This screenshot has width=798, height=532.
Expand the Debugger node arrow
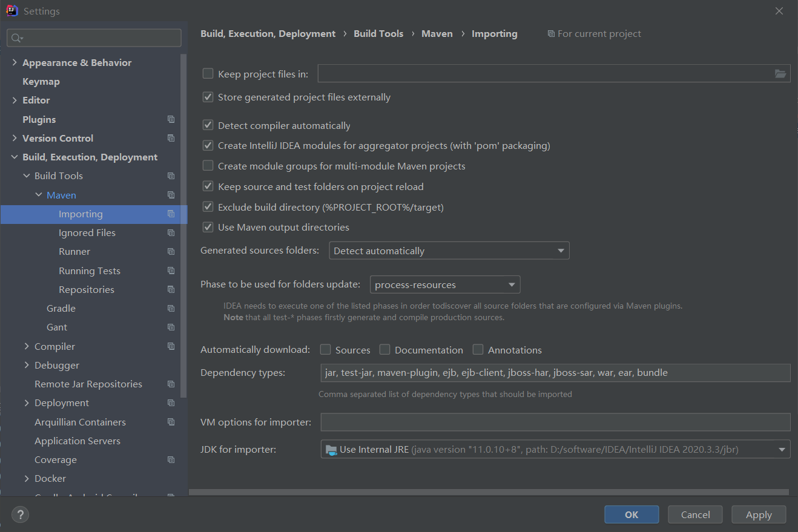27,366
